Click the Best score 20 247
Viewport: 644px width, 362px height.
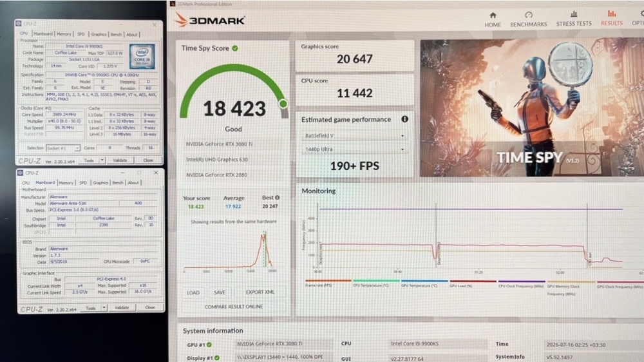pyautogui.click(x=270, y=206)
